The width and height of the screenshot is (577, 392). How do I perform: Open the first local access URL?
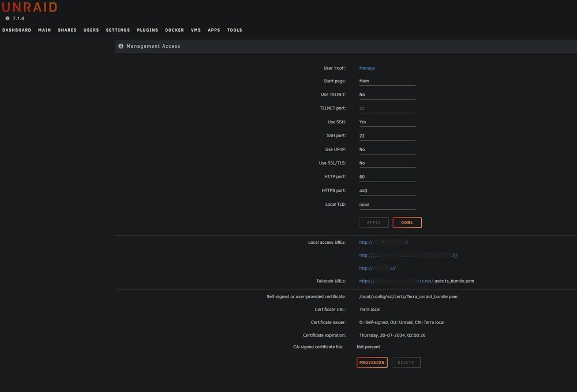(383, 242)
